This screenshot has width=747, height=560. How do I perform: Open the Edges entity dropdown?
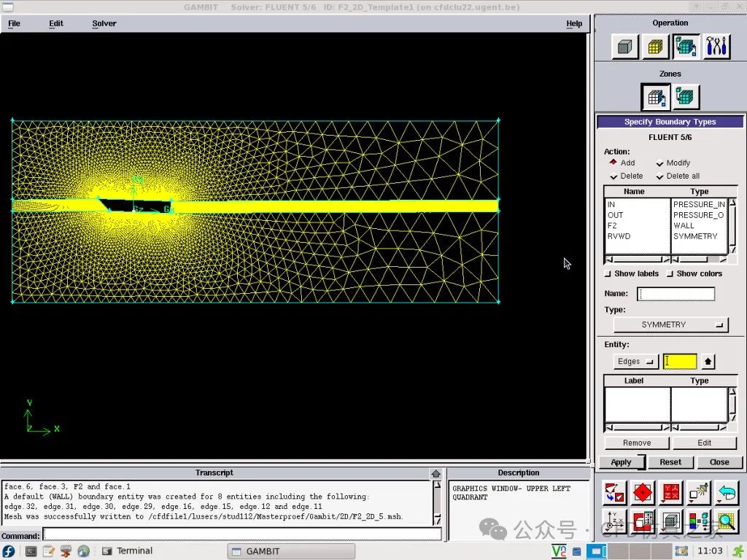(x=635, y=362)
